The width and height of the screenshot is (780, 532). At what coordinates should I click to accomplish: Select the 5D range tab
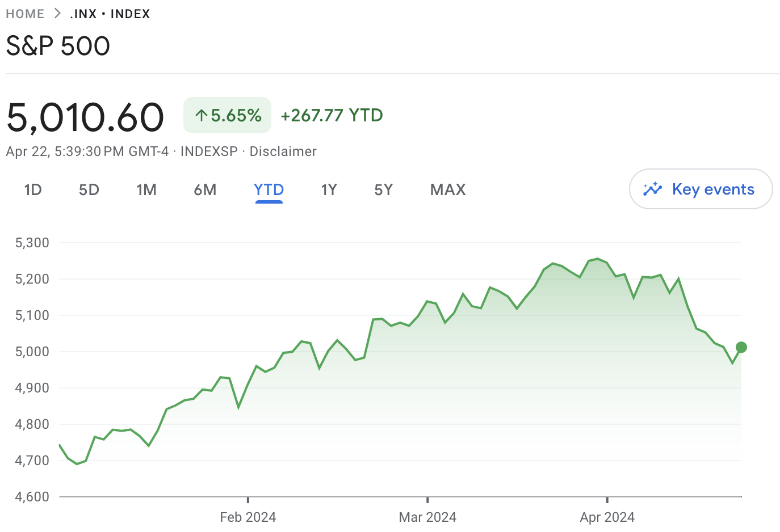[x=89, y=189]
